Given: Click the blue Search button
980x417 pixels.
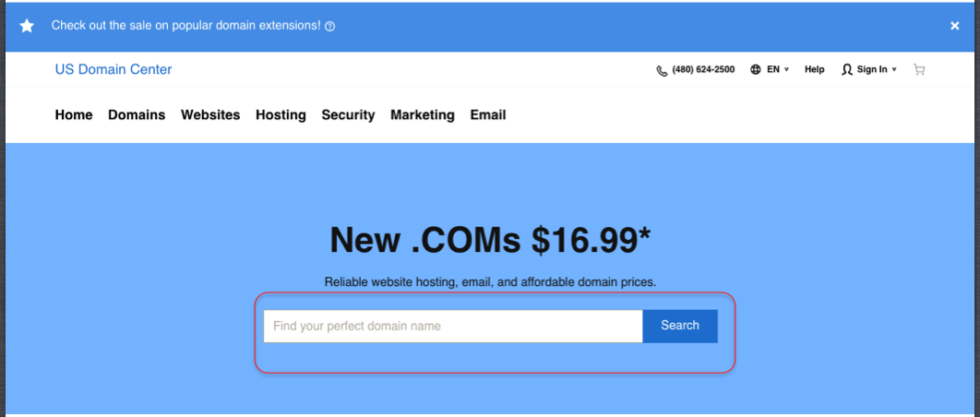Looking at the screenshot, I should [x=680, y=326].
